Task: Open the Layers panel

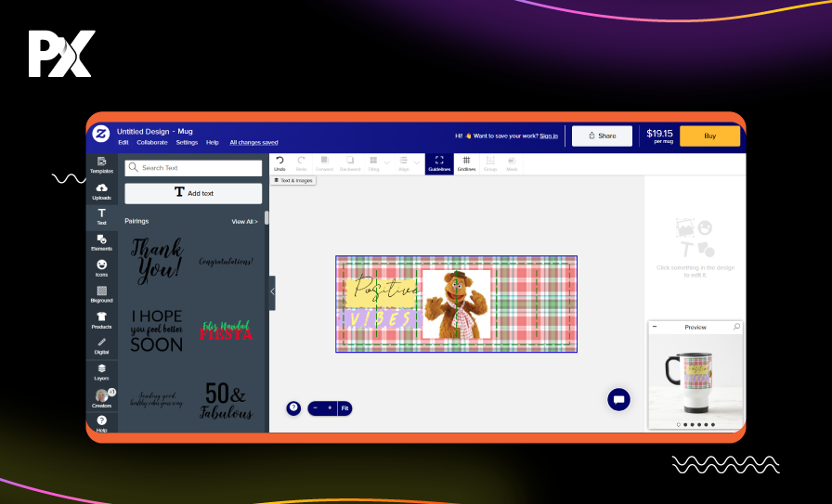Action: (x=101, y=371)
